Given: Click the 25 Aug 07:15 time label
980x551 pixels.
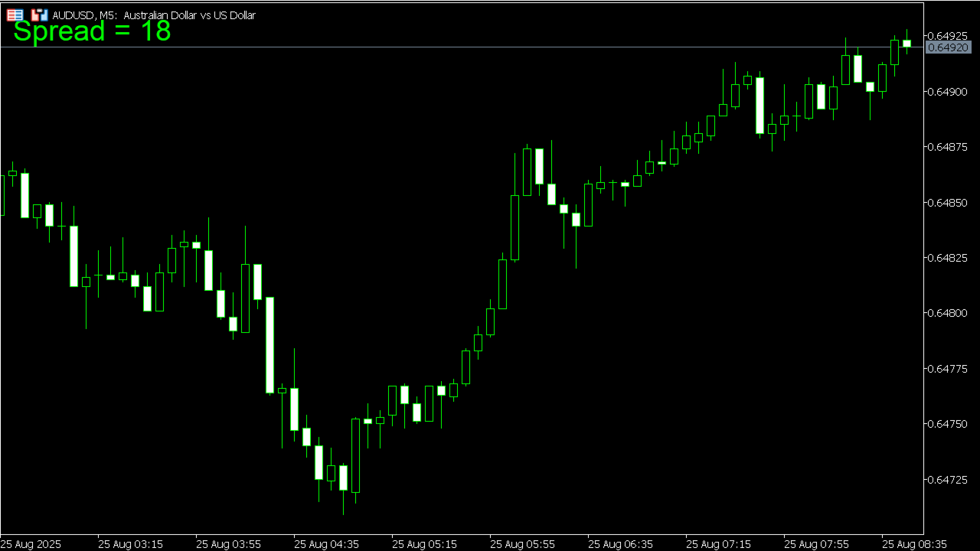Looking at the screenshot, I should tap(718, 544).
